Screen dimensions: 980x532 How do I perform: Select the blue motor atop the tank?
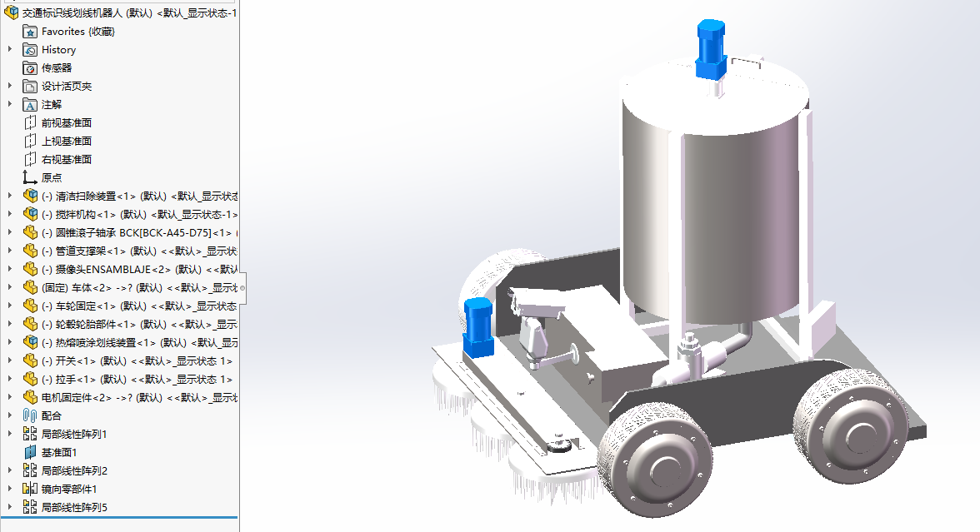pyautogui.click(x=712, y=49)
